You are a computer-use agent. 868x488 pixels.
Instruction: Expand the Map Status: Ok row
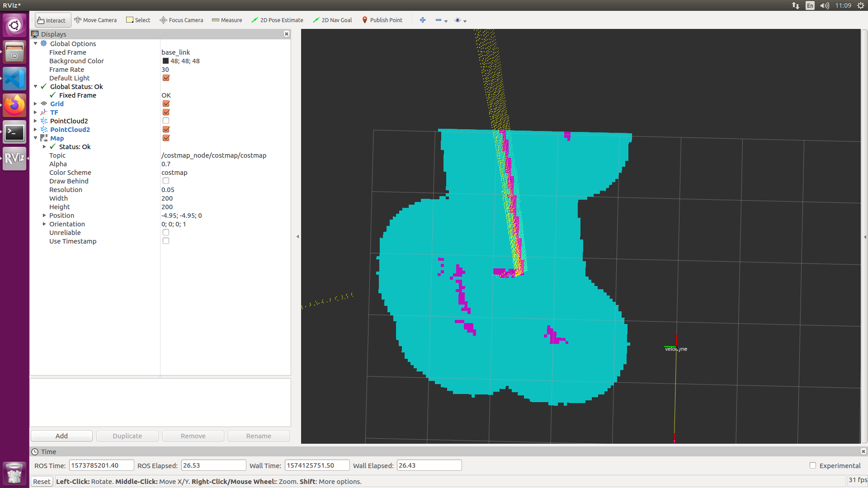pos(44,146)
